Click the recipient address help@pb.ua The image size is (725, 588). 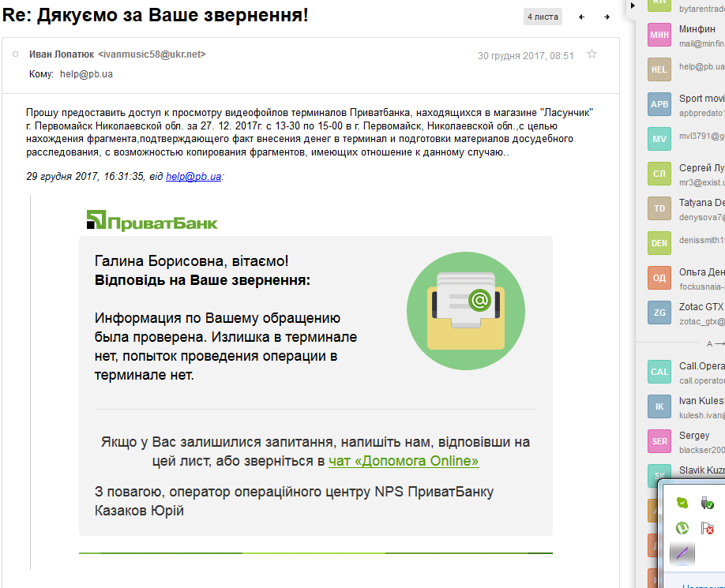tap(86, 74)
